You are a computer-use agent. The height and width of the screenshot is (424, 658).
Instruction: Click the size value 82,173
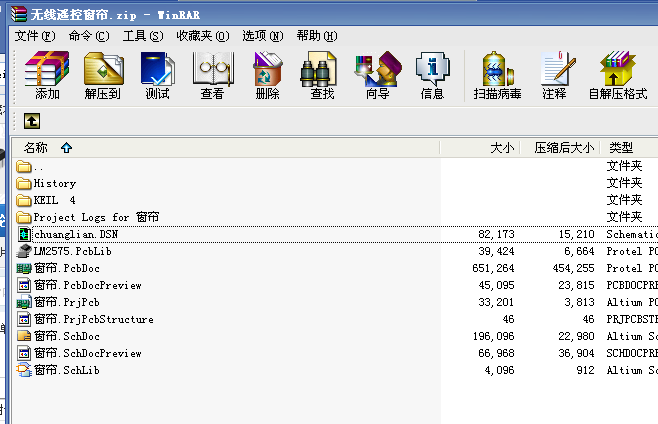click(x=496, y=234)
